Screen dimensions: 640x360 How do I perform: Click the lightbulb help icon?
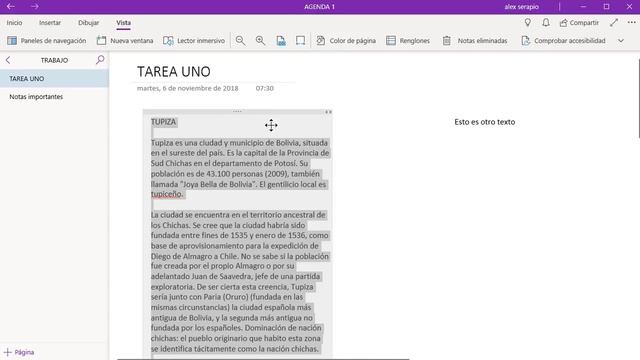528,23
